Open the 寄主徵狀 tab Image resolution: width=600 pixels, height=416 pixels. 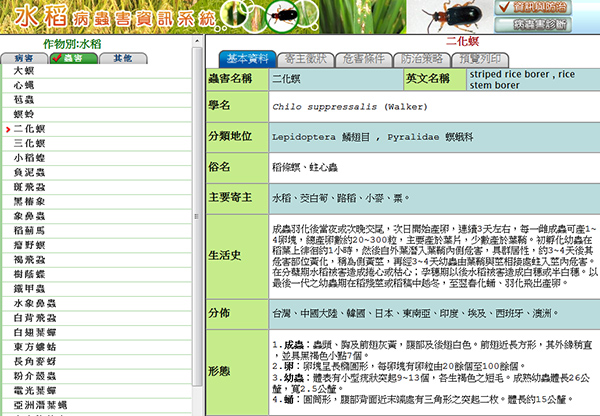pos(305,59)
